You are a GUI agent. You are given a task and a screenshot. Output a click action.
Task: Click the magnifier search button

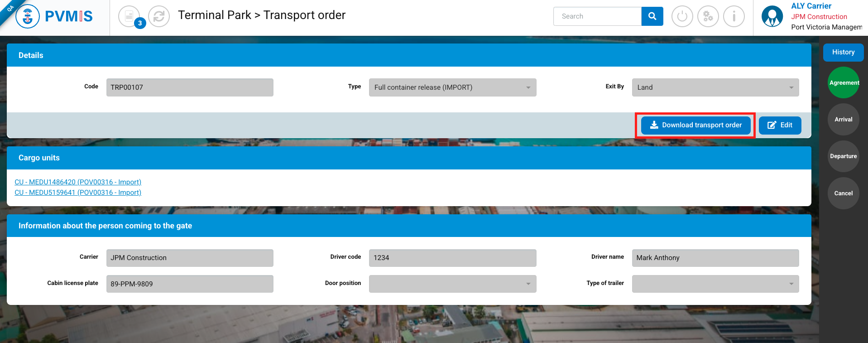click(x=652, y=16)
